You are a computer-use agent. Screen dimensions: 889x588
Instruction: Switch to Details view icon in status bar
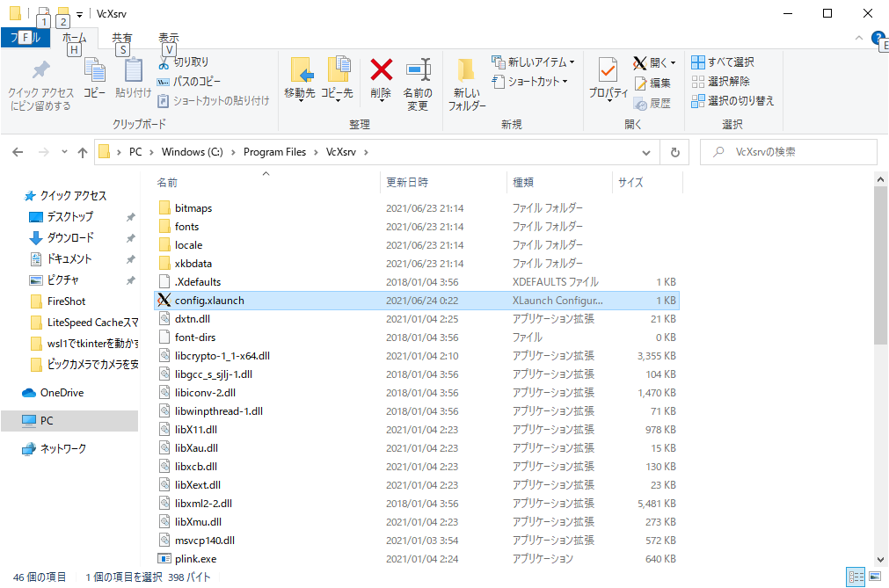coord(856,577)
